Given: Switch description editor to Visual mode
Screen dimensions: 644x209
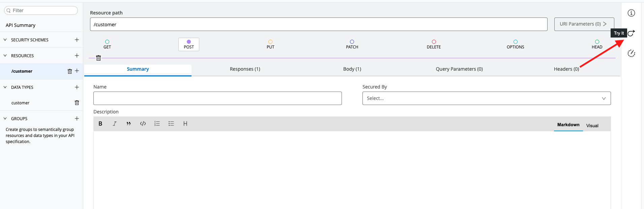Looking at the screenshot, I should 592,126.
